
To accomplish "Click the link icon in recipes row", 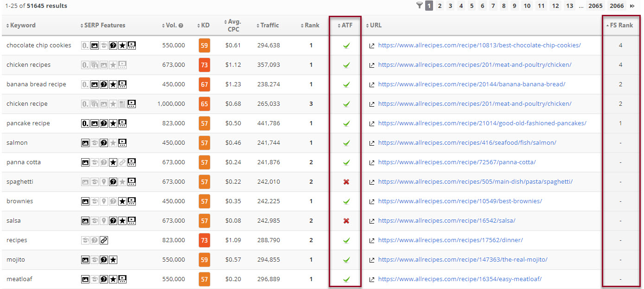I will coord(104,240).
